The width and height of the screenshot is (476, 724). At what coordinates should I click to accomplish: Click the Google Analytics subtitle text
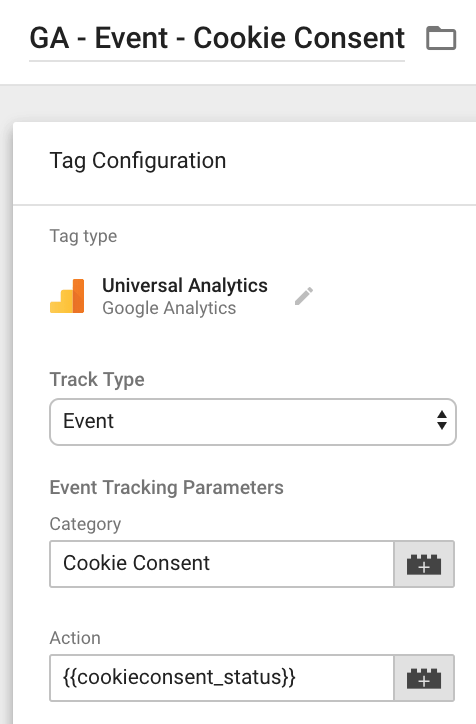pos(169,308)
